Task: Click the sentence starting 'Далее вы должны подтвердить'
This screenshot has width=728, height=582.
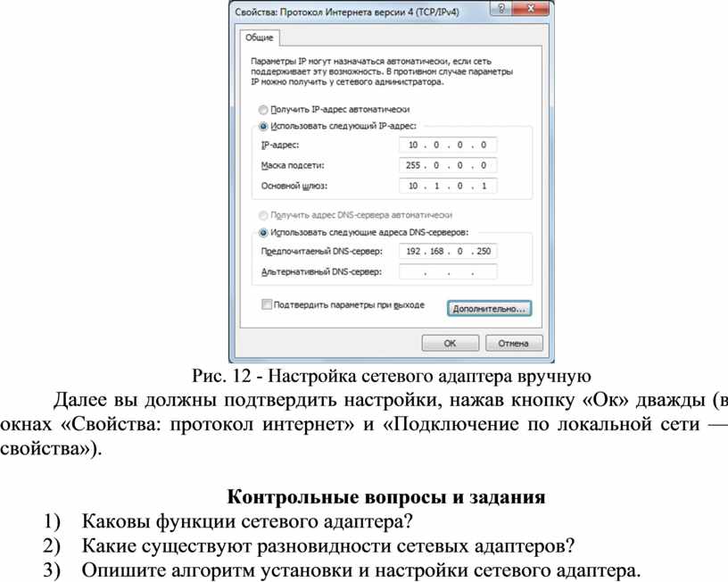Action: tap(364, 425)
